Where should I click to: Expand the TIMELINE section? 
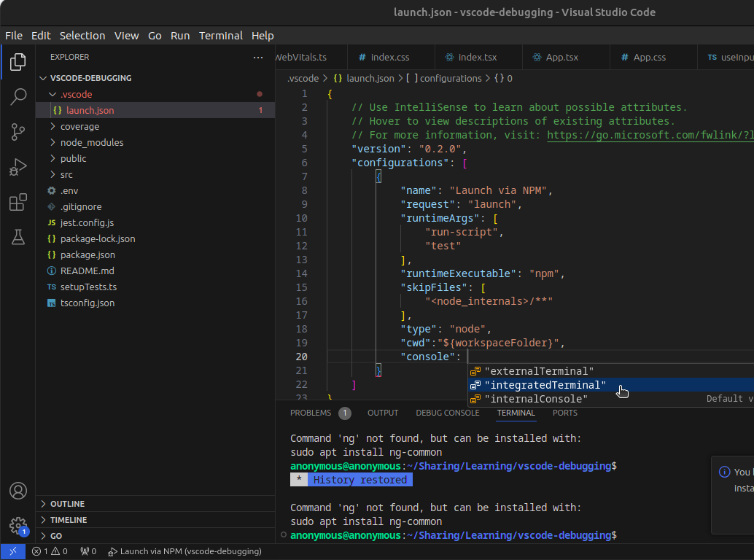point(68,520)
